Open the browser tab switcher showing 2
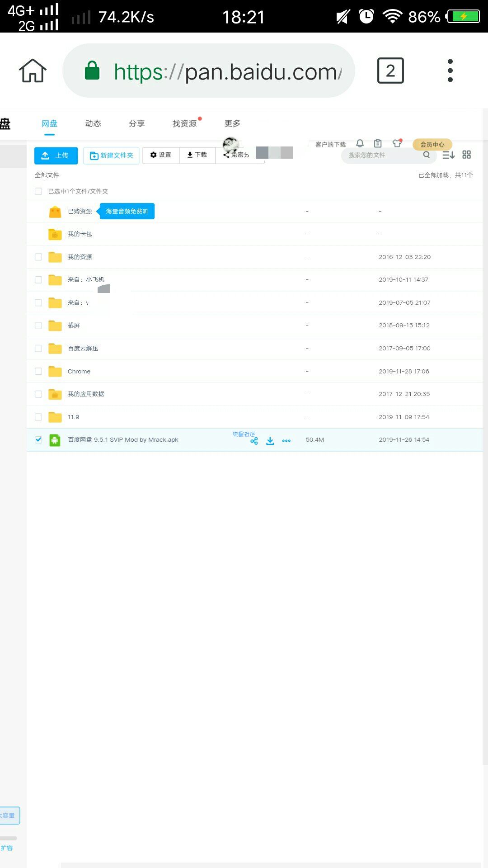Image resolution: width=488 pixels, height=868 pixels. click(390, 71)
